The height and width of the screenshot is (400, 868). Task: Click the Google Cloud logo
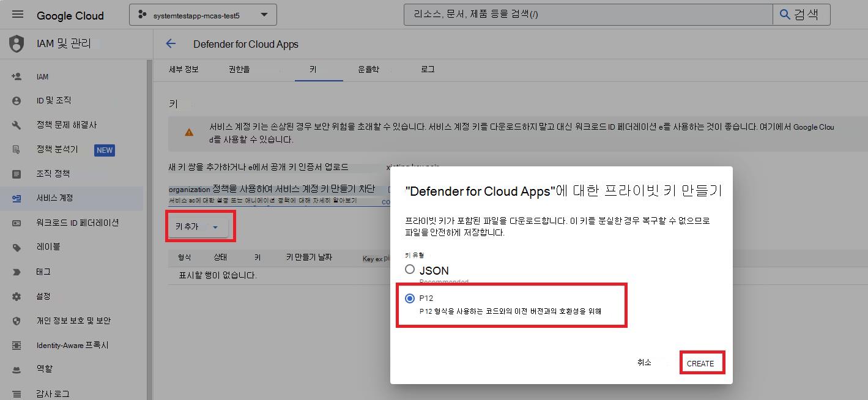(70, 15)
